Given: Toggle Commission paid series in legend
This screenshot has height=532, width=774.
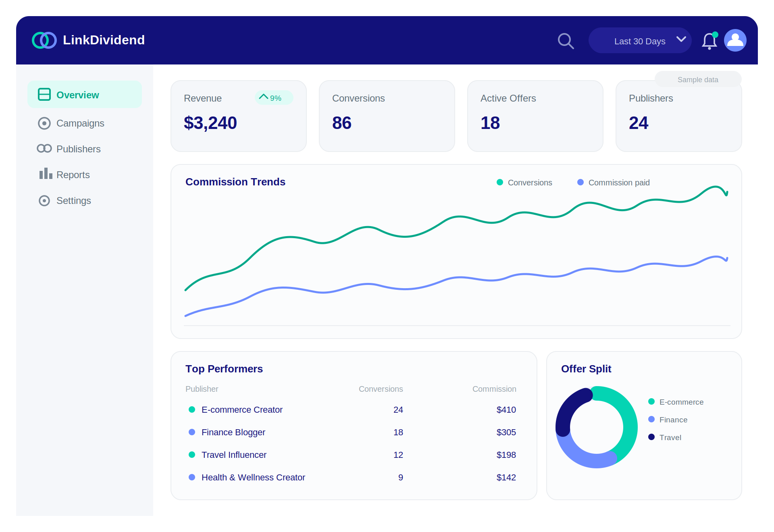Looking at the screenshot, I should [x=613, y=183].
